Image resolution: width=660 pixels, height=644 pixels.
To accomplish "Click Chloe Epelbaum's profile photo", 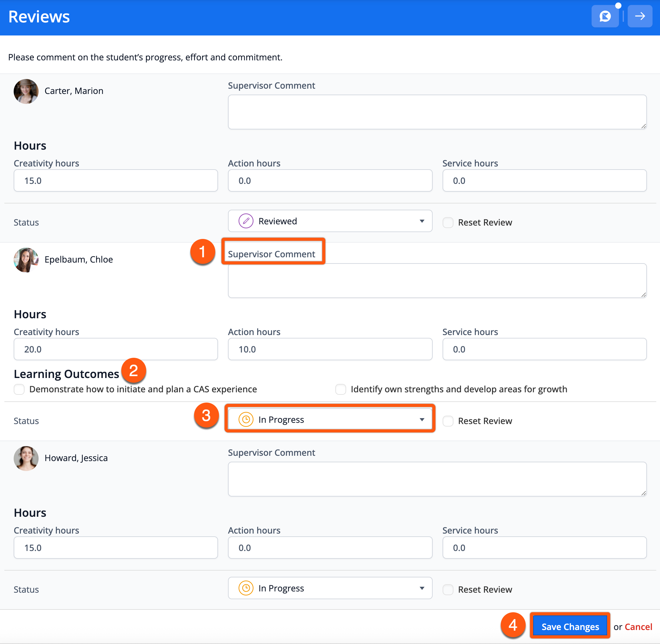I will [26, 260].
